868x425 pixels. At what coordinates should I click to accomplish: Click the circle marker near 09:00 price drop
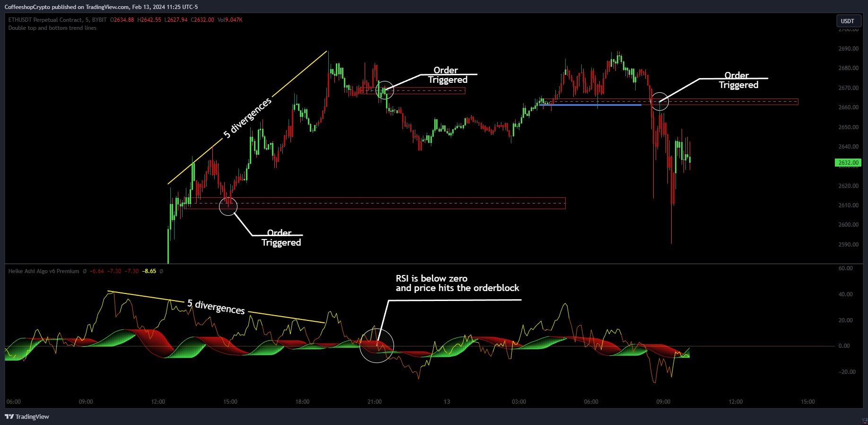(660, 102)
